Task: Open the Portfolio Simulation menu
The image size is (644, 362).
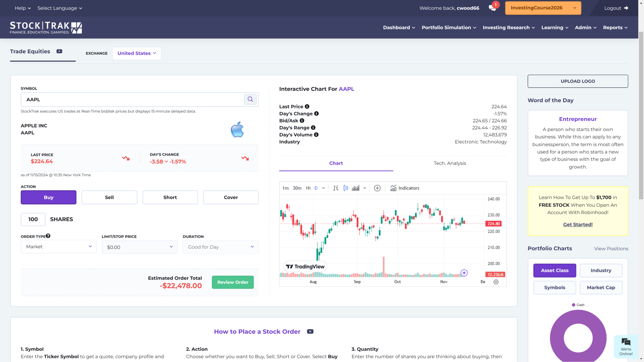Action: pos(449,27)
